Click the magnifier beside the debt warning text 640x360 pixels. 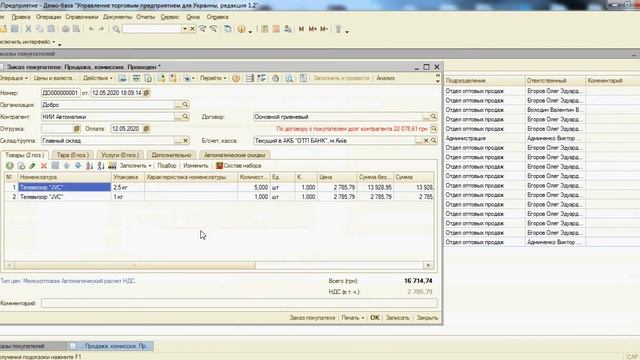tap(433, 129)
